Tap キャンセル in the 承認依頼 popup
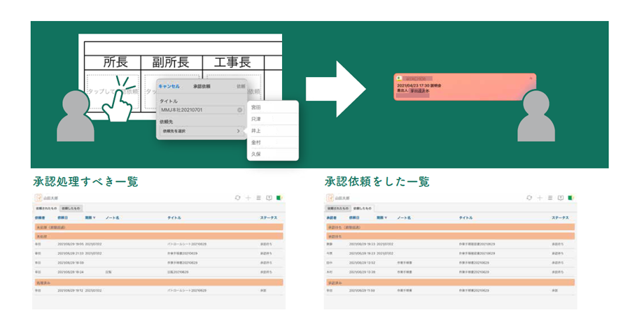 click(x=169, y=86)
